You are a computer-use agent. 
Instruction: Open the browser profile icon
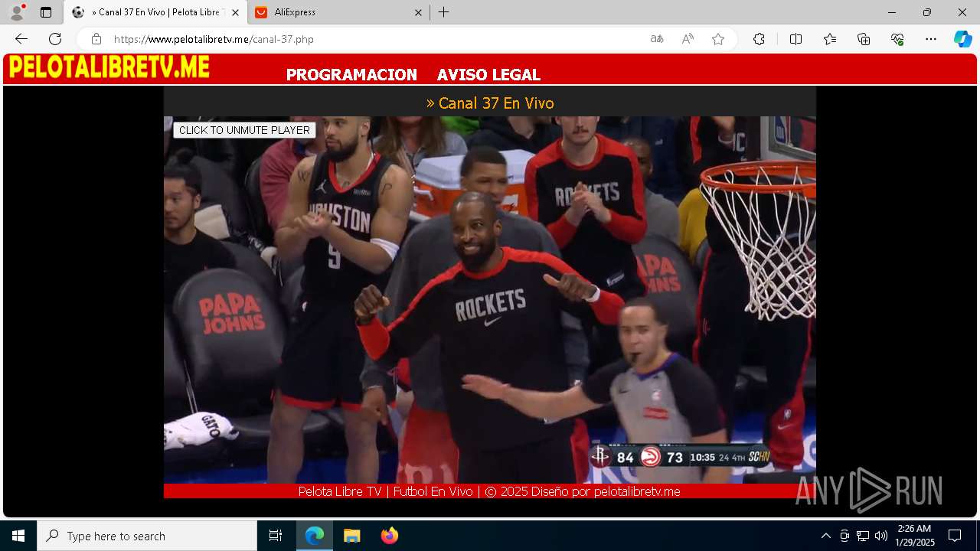click(x=17, y=12)
